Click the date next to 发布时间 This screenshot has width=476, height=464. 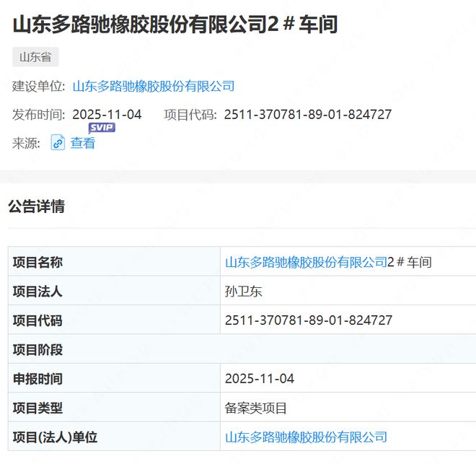pos(107,114)
